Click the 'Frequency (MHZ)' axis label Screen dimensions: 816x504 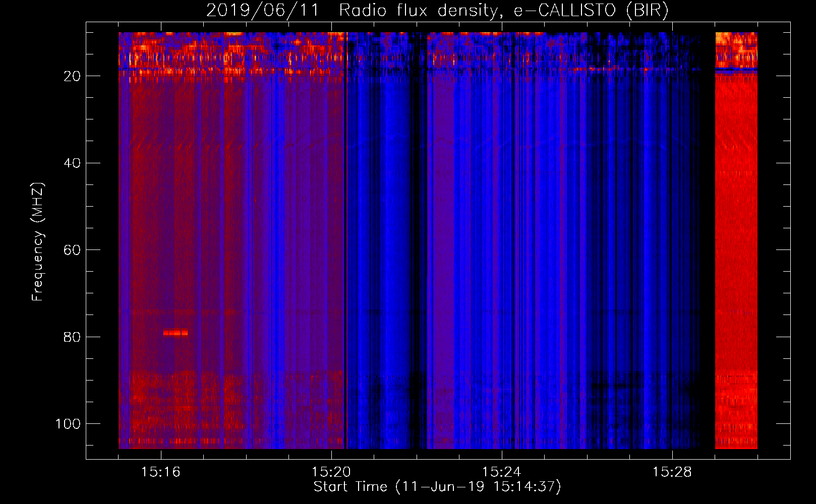point(38,241)
